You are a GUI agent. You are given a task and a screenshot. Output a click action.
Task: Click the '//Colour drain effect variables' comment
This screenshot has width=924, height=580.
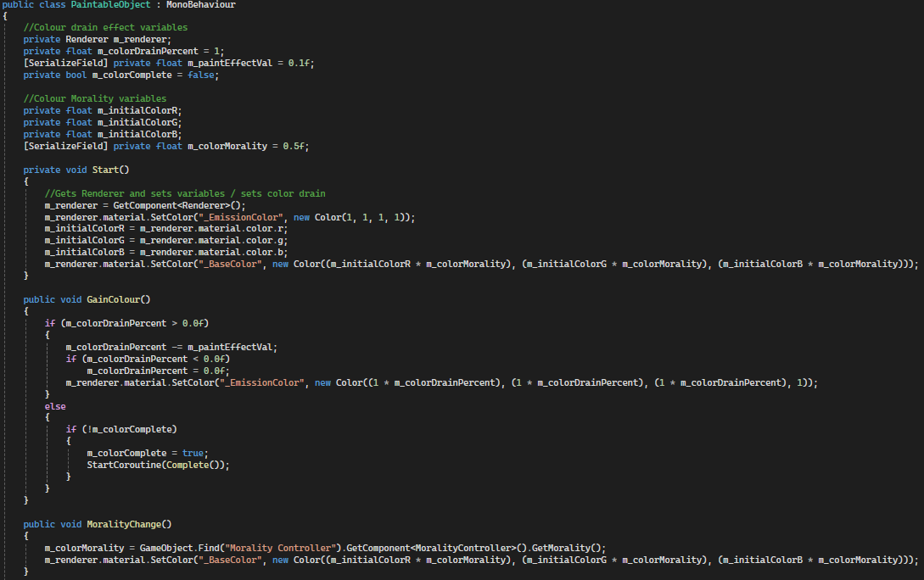pos(105,28)
